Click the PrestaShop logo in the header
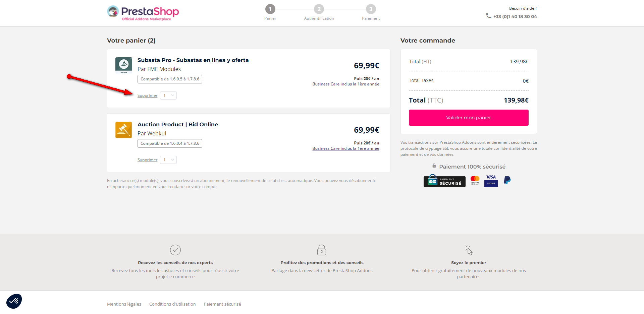This screenshot has width=644, height=314. coord(143,13)
